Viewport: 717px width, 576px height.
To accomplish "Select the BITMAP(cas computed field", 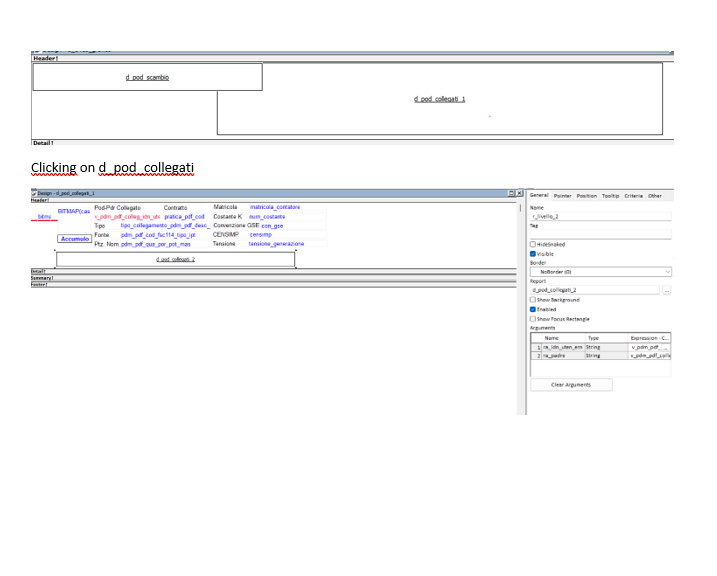I will [74, 211].
